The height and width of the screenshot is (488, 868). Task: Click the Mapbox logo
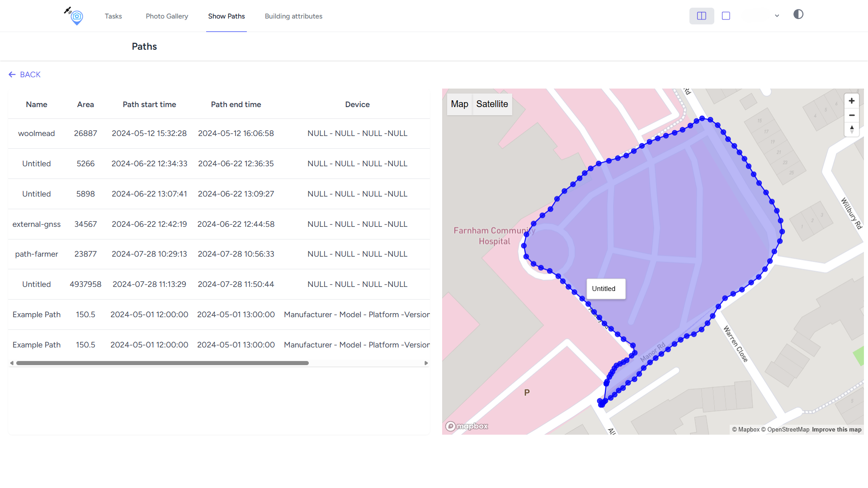click(467, 426)
